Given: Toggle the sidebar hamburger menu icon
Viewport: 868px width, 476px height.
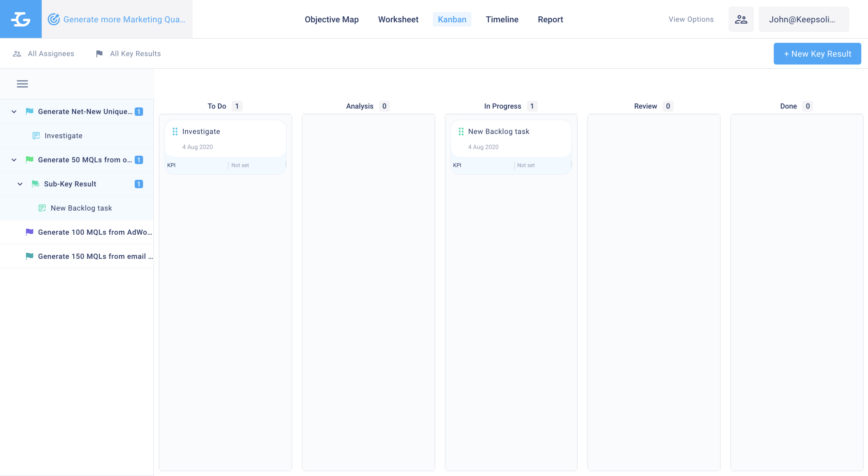Looking at the screenshot, I should pyautogui.click(x=22, y=84).
